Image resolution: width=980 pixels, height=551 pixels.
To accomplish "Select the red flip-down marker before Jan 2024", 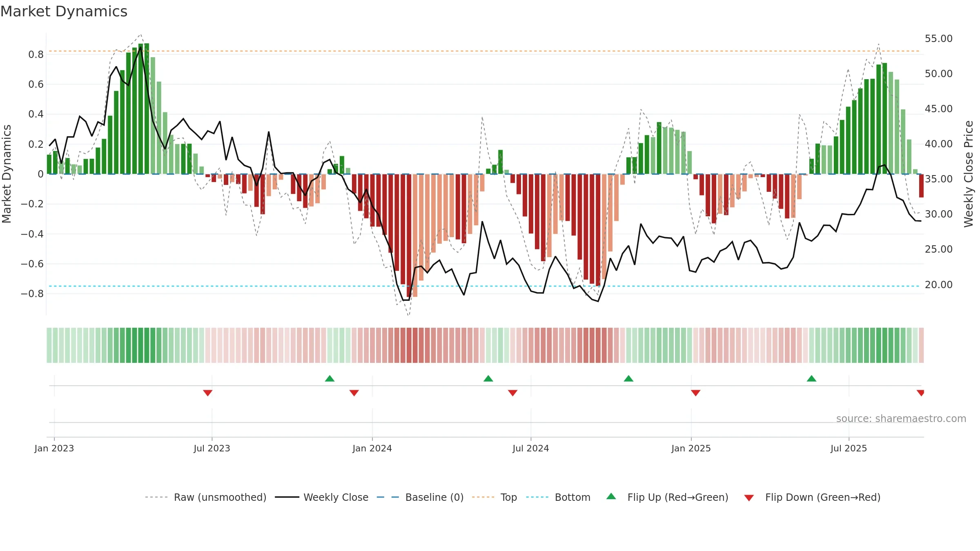I will pos(354,393).
